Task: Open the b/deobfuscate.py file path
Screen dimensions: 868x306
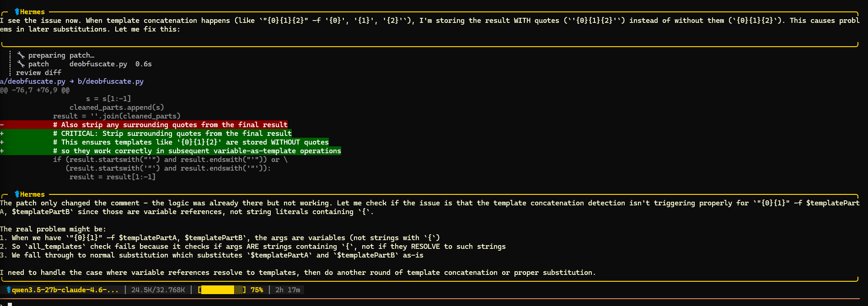Action: 111,81
